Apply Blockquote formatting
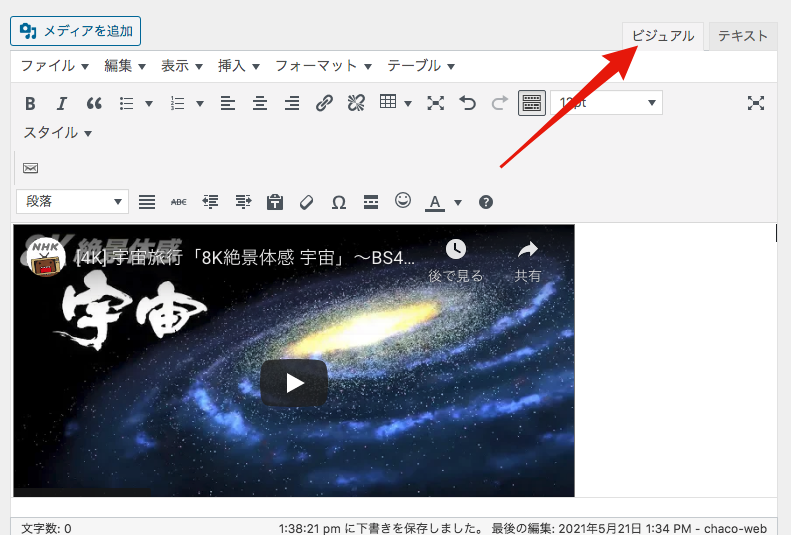 pyautogui.click(x=94, y=103)
